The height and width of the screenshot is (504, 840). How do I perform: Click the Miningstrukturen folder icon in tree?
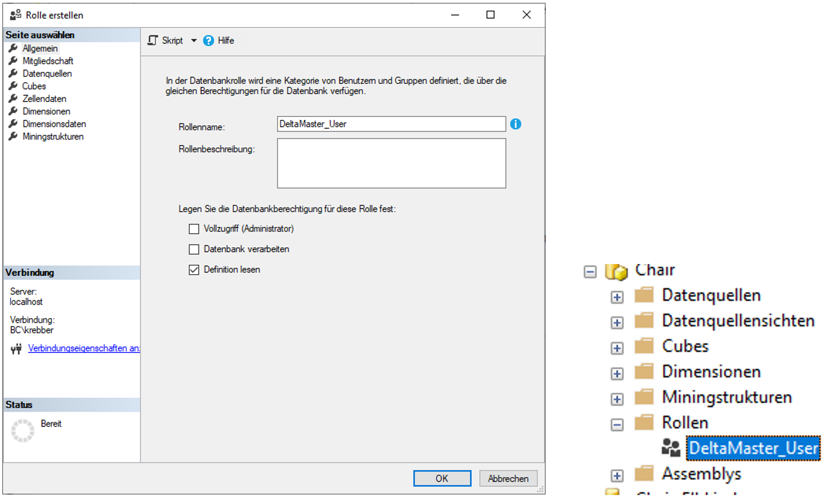[x=644, y=397]
